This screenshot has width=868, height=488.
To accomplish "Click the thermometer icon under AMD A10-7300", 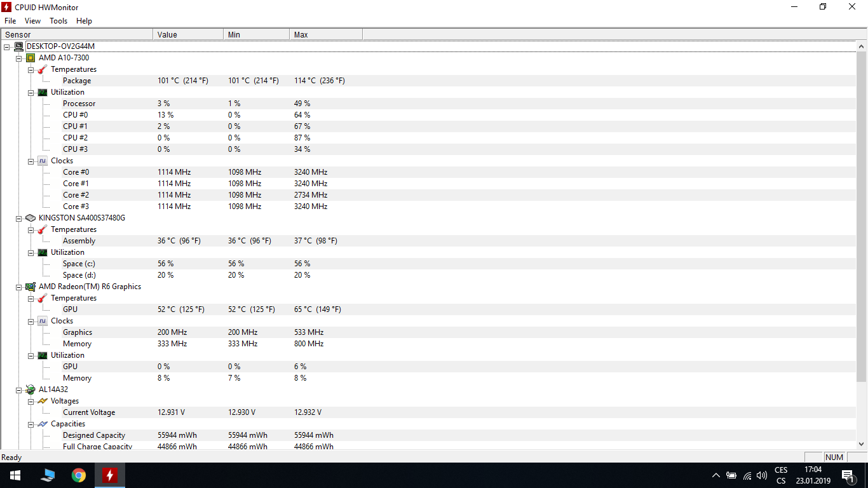I will tap(43, 69).
